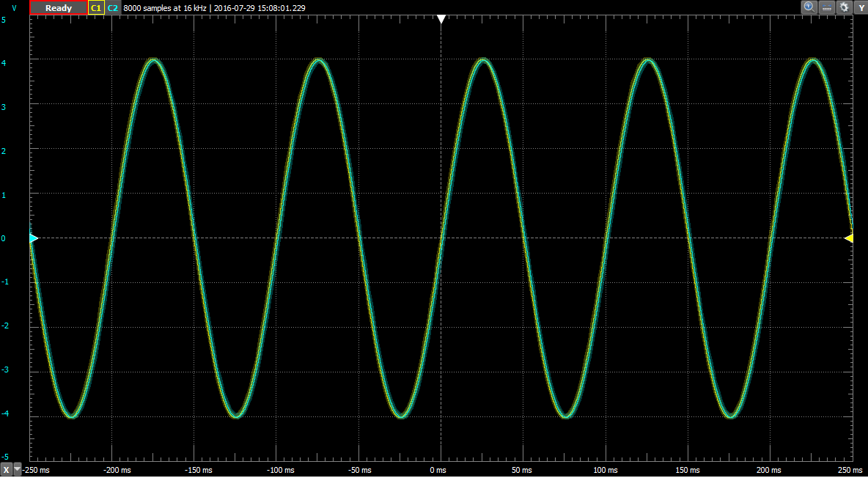868x478 pixels.
Task: Click the '200 ms' time axis label
Action: [x=769, y=470]
